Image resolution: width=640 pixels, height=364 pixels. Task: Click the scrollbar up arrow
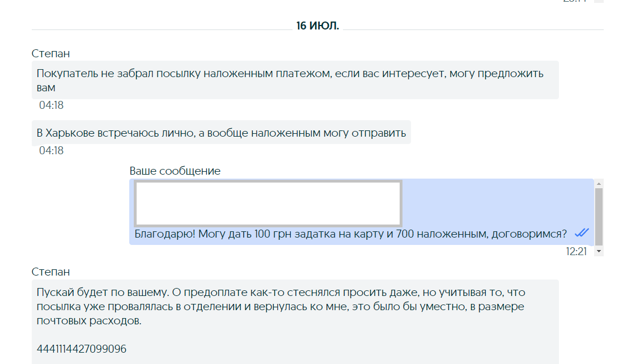pyautogui.click(x=599, y=183)
